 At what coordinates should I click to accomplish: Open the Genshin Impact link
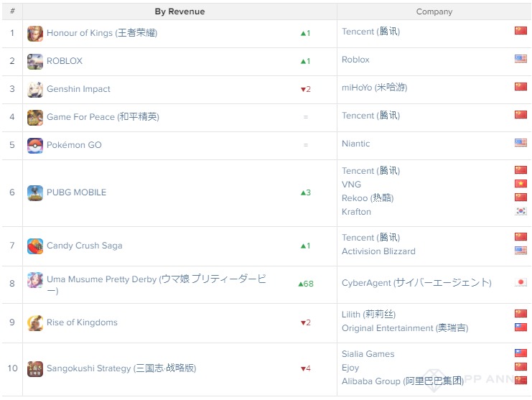pyautogui.click(x=78, y=89)
